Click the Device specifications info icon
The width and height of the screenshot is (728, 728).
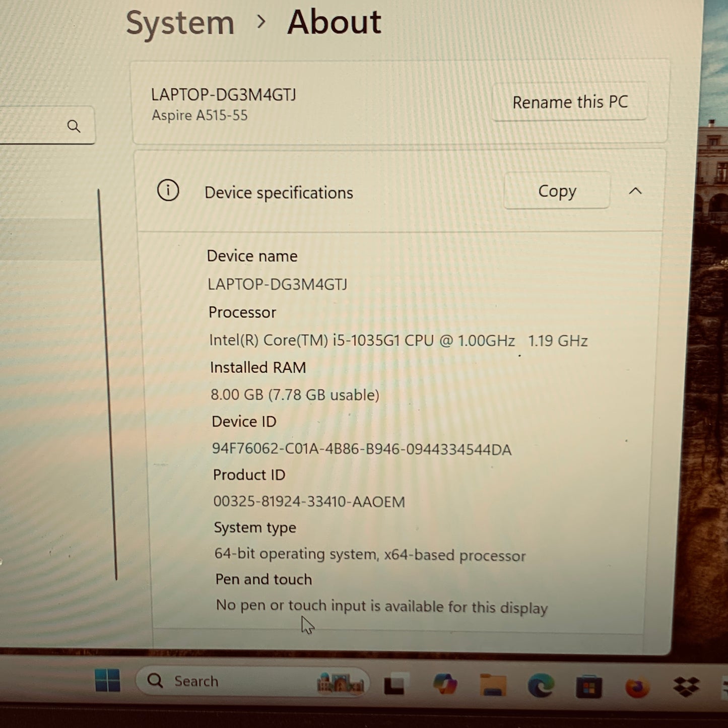tap(168, 191)
